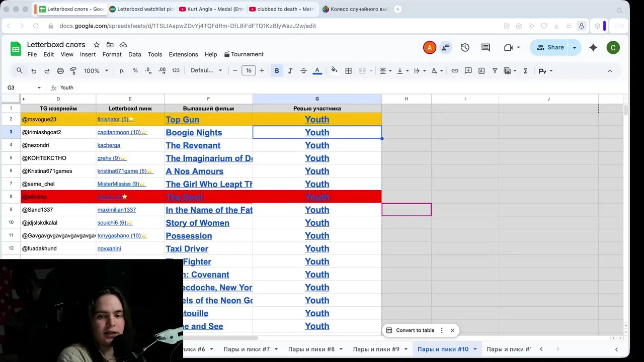Open more number formats 123 menu
644x362 pixels.
(176, 71)
